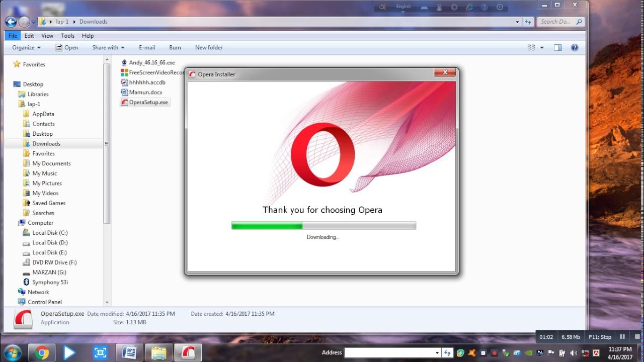Expand the Organize dropdown
The width and height of the screenshot is (644, 362).
tap(27, 48)
